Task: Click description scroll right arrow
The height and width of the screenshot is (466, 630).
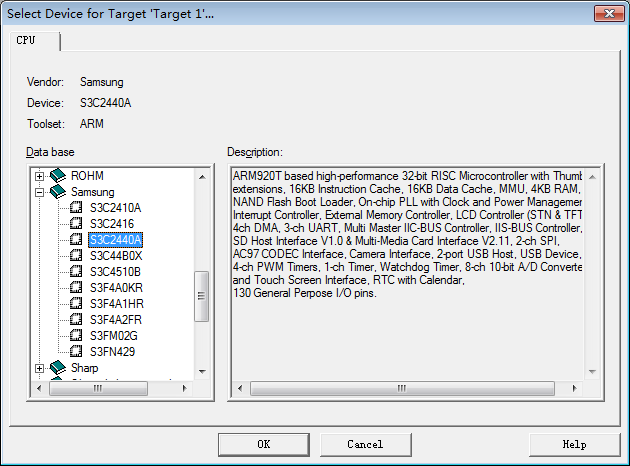Action: coord(575,388)
